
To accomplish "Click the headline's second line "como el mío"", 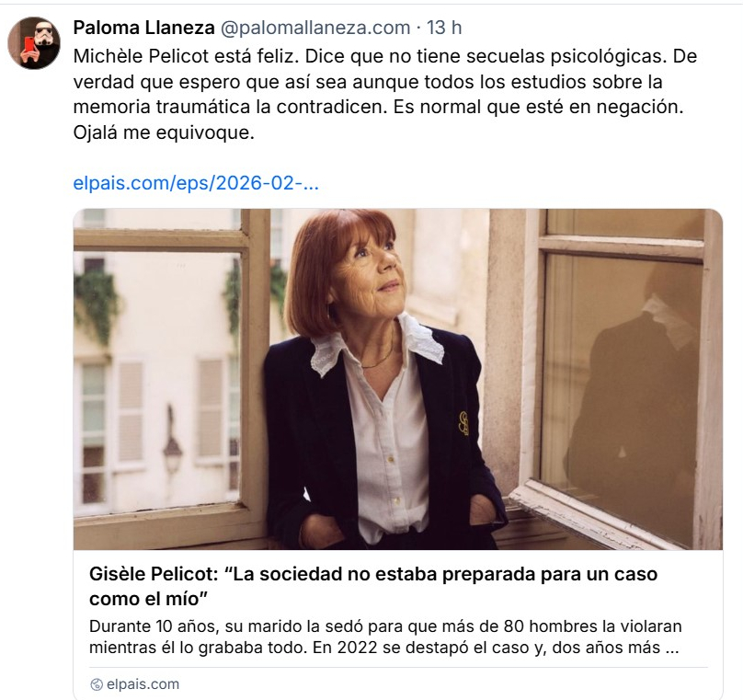I will (x=148, y=599).
